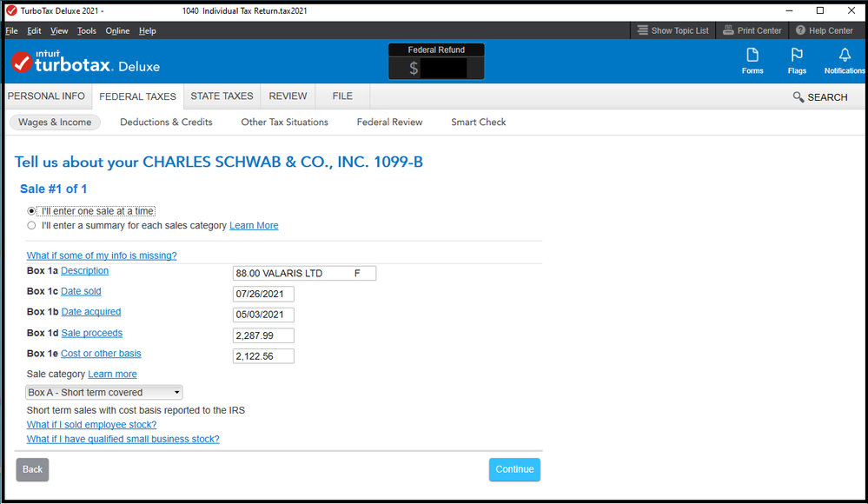Open the Tools menu
Viewport: 868px width, 504px height.
(87, 31)
